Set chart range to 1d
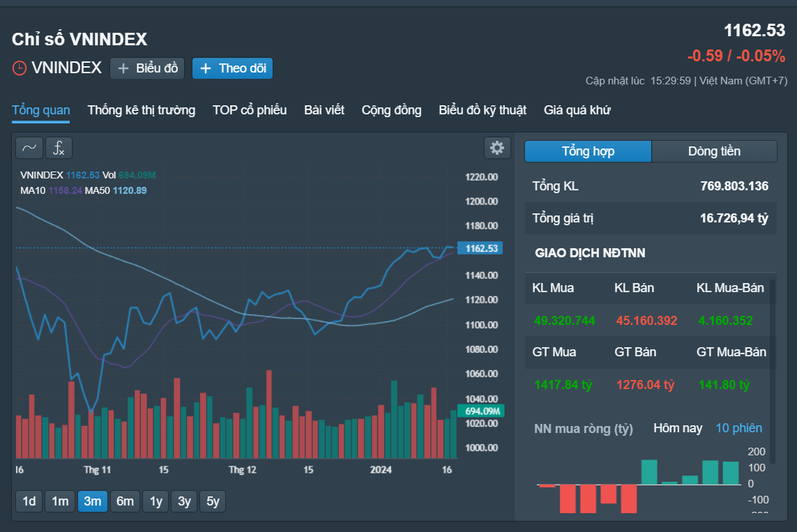 coord(29,501)
